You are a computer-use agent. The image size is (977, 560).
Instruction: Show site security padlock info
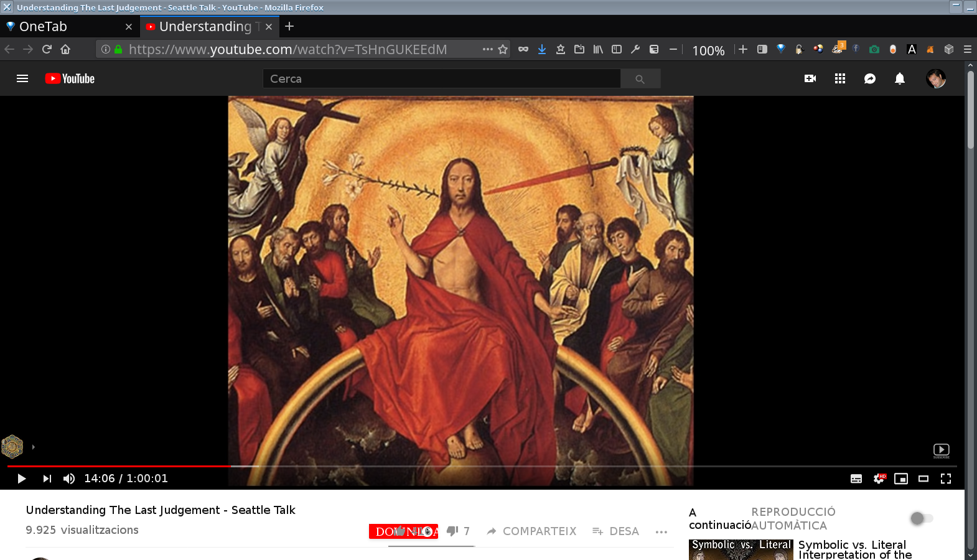[x=118, y=49]
